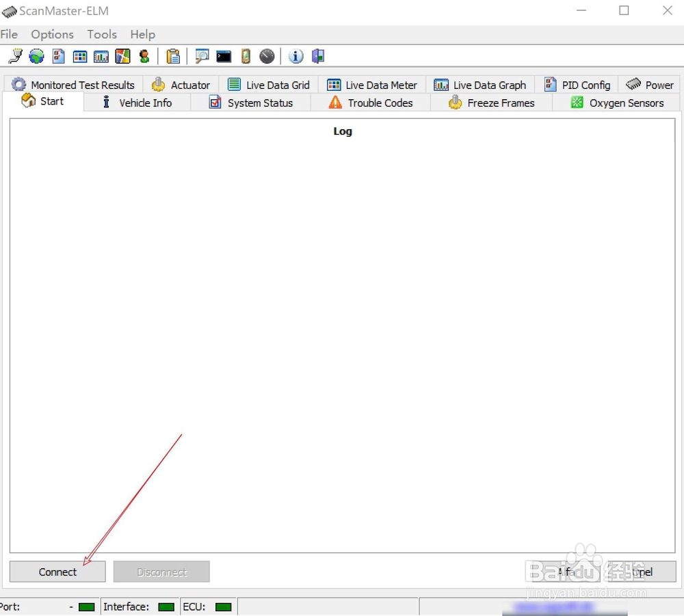Switch to the Actuator tab
This screenshot has height=616, width=684.
pos(181,85)
